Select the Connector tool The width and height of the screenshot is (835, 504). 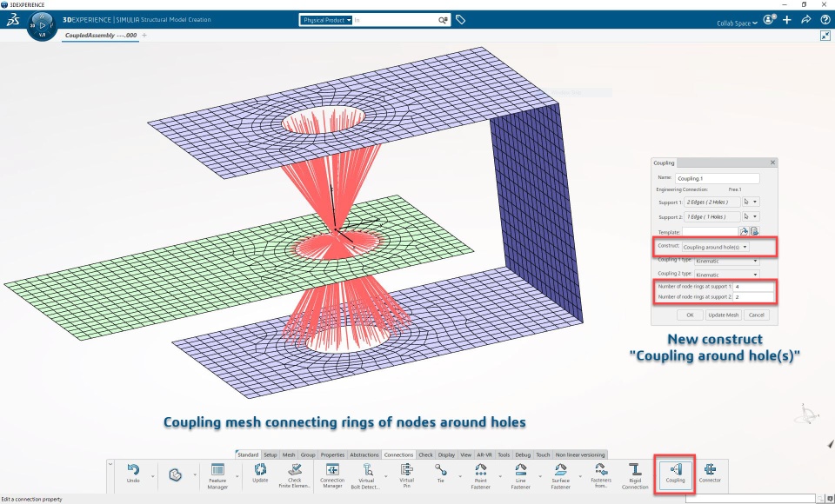[x=710, y=473]
